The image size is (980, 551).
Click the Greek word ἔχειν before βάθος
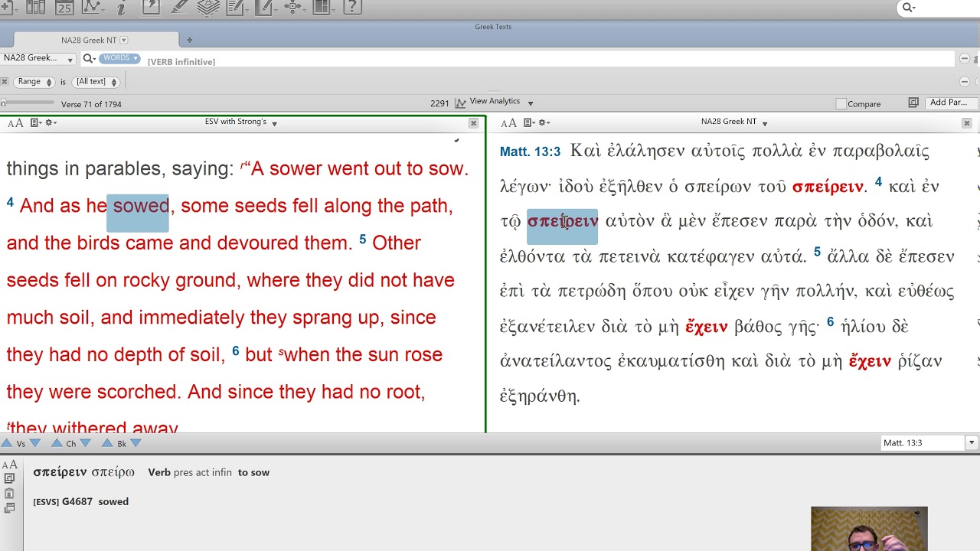coord(706,327)
